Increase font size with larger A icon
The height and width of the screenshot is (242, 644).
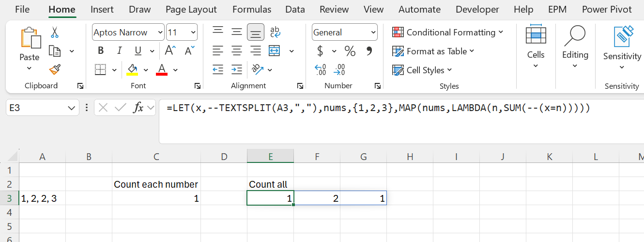pos(170,50)
